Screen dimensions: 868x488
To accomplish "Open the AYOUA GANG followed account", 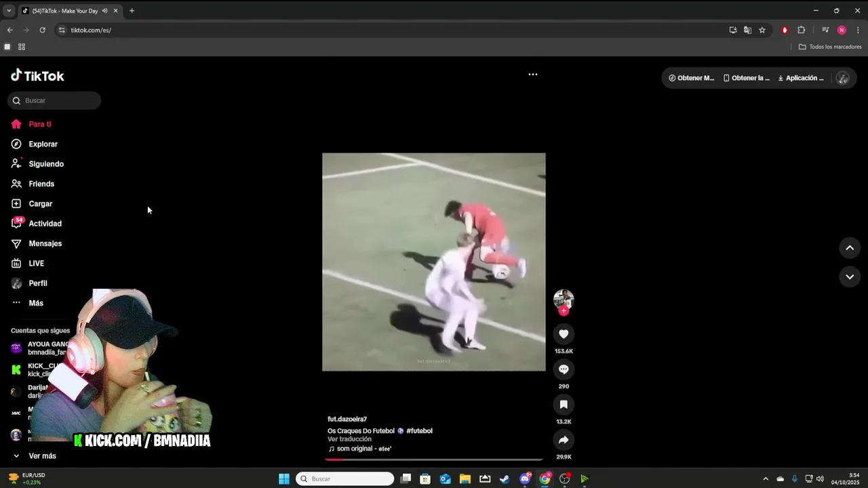I will [41, 348].
